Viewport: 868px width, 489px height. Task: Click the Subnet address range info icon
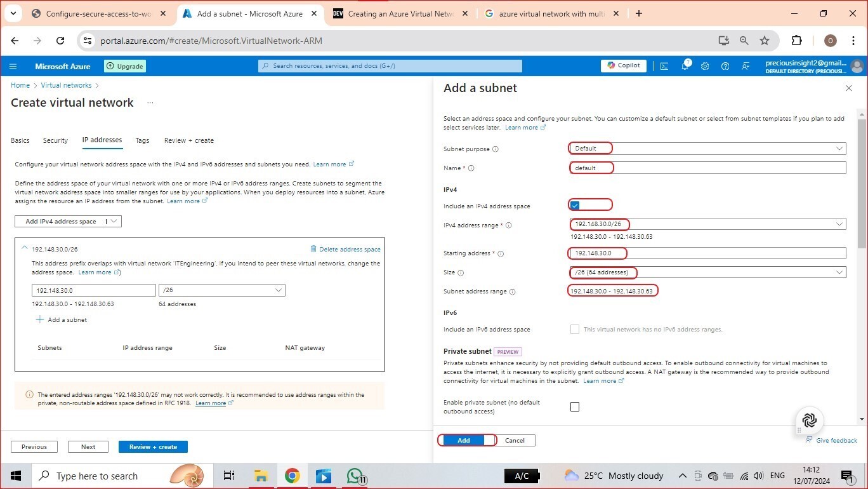pyautogui.click(x=512, y=292)
